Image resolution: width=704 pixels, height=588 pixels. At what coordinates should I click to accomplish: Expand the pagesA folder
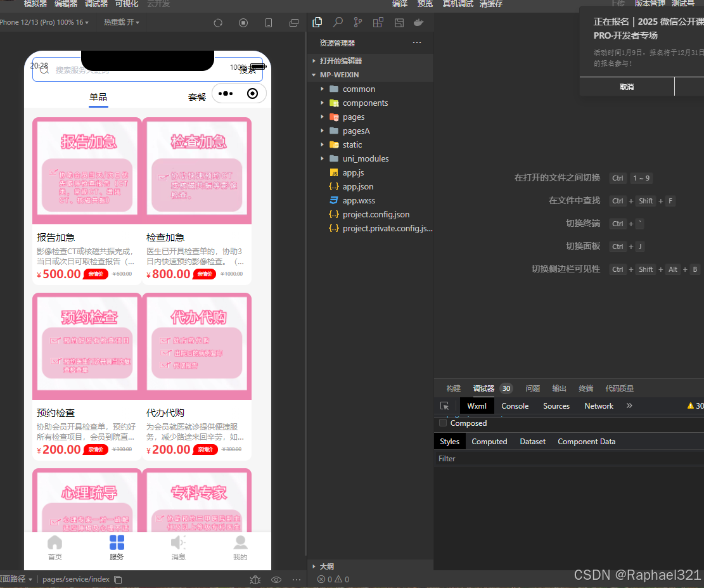371,131
